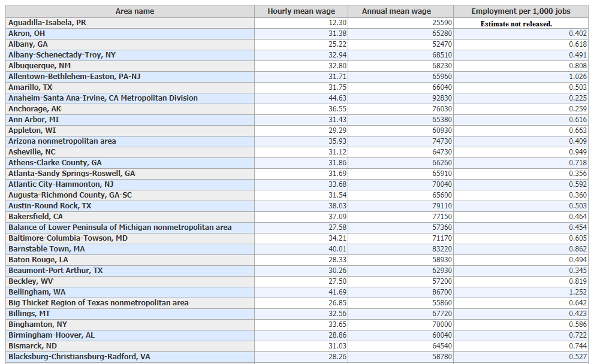Click employment value 0.808 for Albuquerque
This screenshot has width=591, height=364.
[578, 66]
